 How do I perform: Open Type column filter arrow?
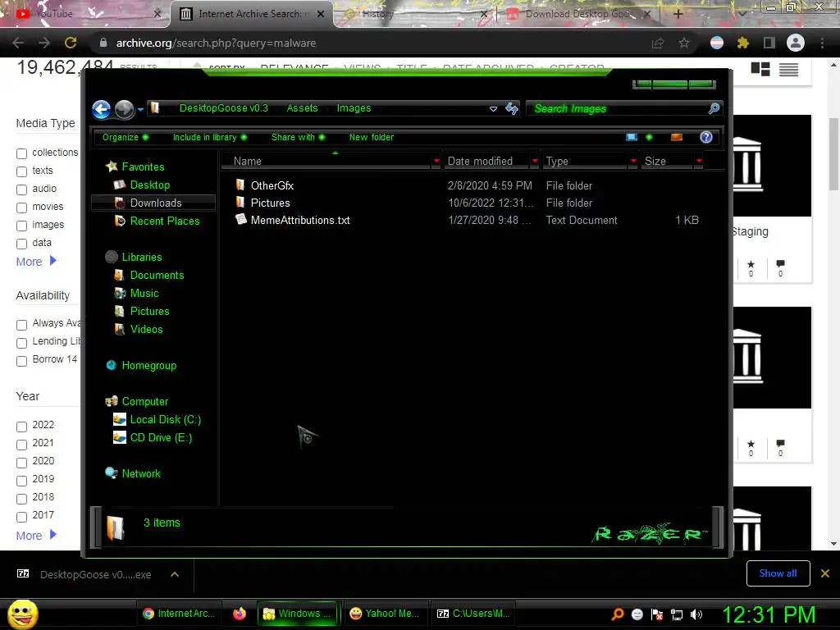coord(634,161)
